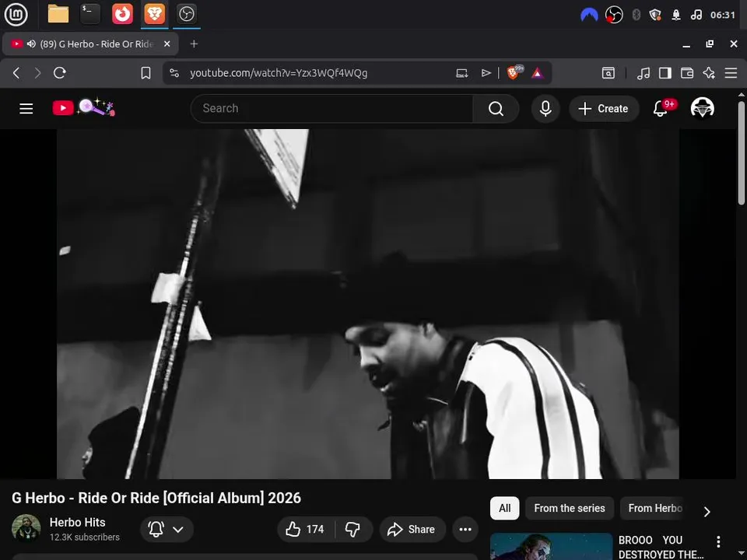The width and height of the screenshot is (747, 560).
Task: Open the BROOO YOU DESTROYED video thumbnail
Action: pyautogui.click(x=551, y=546)
